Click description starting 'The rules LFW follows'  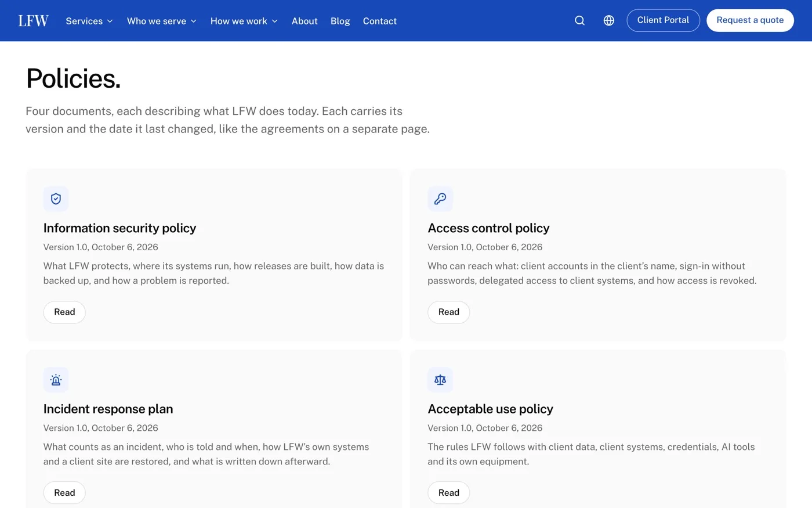coord(591,455)
